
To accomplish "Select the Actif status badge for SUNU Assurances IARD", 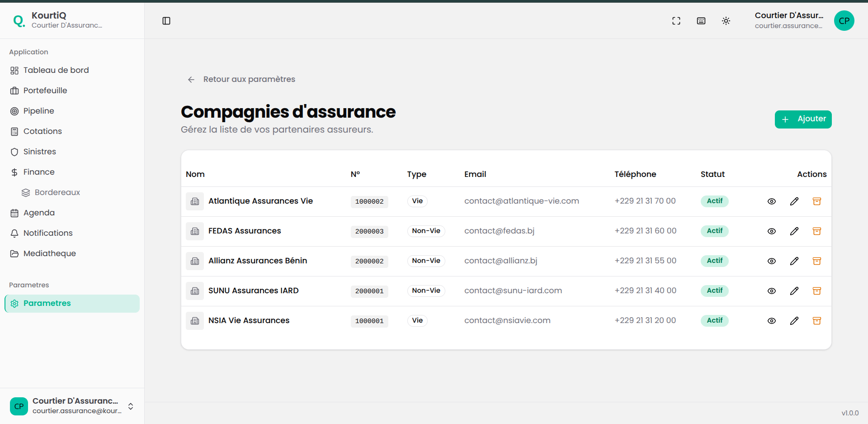I will [x=714, y=291].
